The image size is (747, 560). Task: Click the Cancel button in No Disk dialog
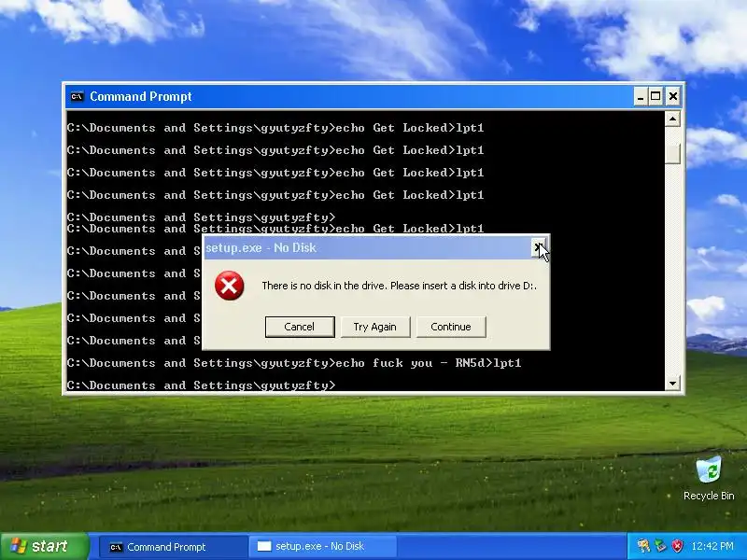tap(300, 327)
